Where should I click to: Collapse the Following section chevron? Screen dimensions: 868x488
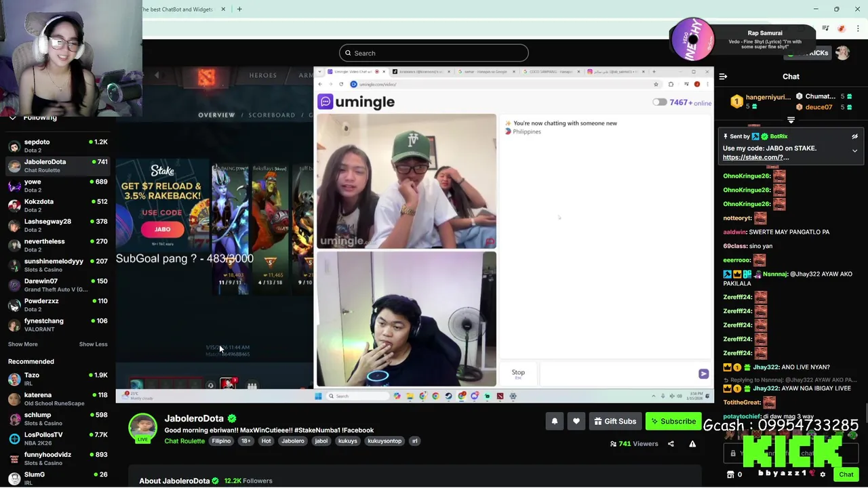tap(12, 118)
